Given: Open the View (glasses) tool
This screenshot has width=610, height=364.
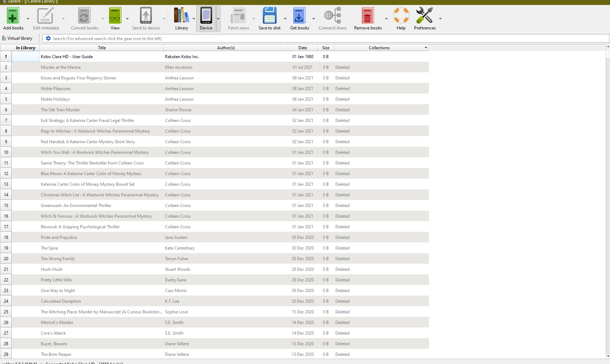Looking at the screenshot, I should tap(115, 16).
